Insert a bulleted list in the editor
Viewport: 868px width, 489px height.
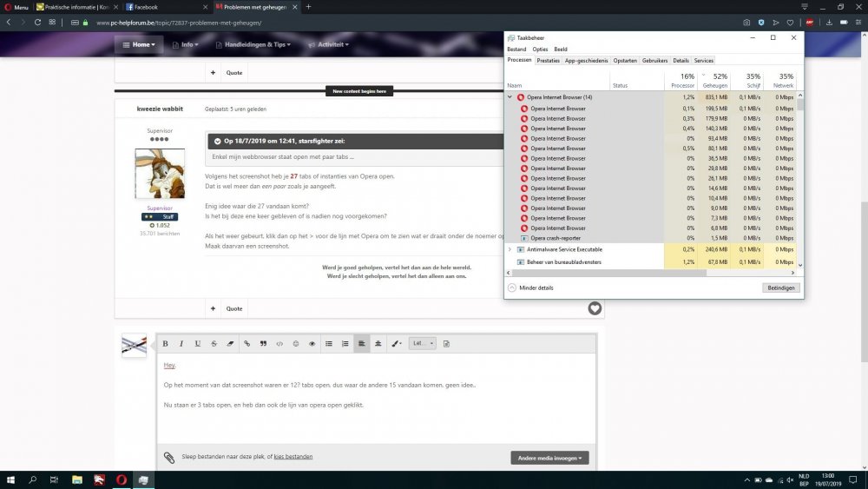coord(329,343)
